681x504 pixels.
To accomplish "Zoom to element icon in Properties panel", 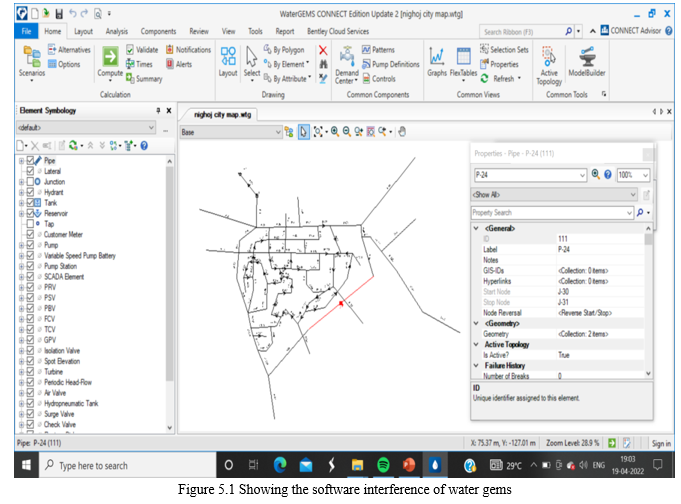I will coord(595,174).
